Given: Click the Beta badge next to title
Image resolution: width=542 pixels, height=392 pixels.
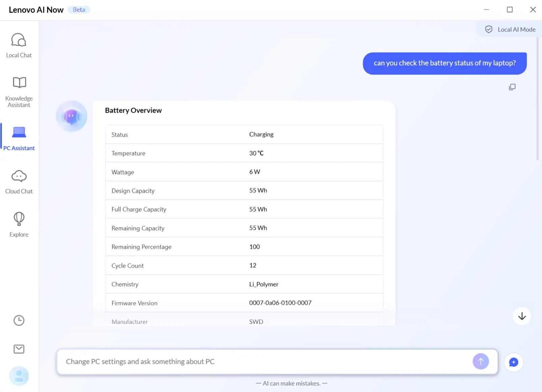Looking at the screenshot, I should coord(79,10).
